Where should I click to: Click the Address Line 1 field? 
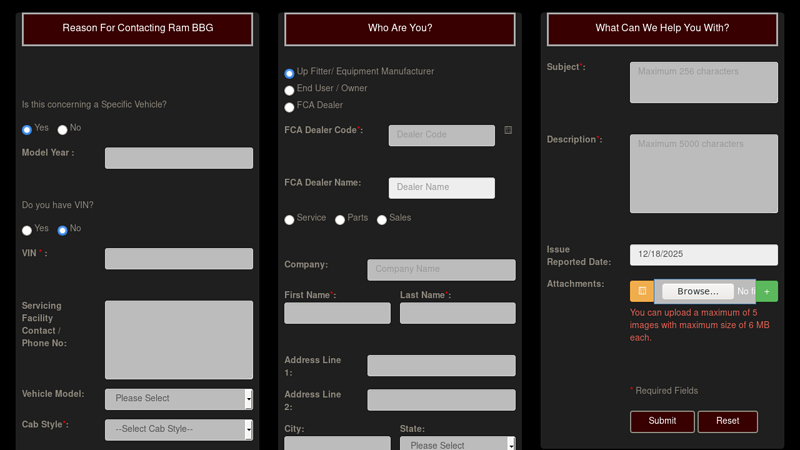tap(441, 366)
